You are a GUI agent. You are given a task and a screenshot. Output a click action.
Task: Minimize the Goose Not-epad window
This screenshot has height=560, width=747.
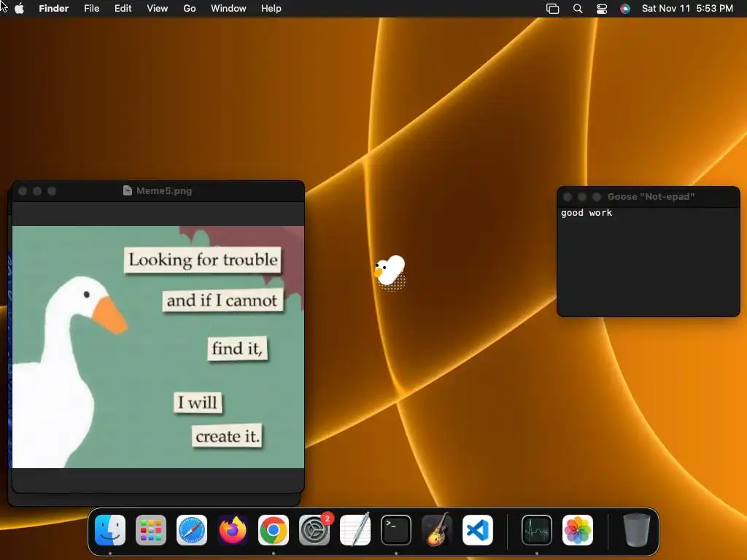click(x=581, y=197)
